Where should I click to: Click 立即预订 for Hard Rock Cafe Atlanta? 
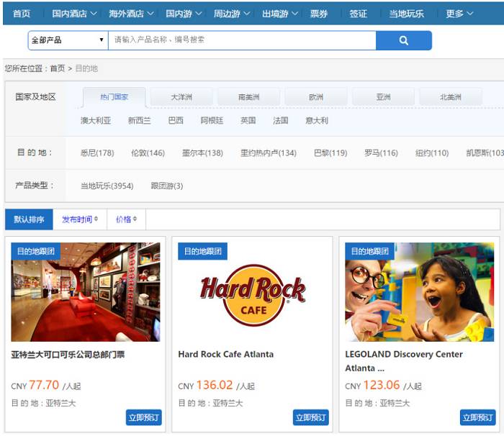coord(311,417)
